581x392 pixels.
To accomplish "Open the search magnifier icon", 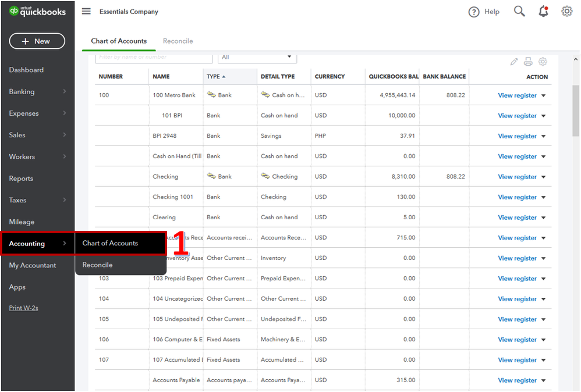I will pos(519,12).
